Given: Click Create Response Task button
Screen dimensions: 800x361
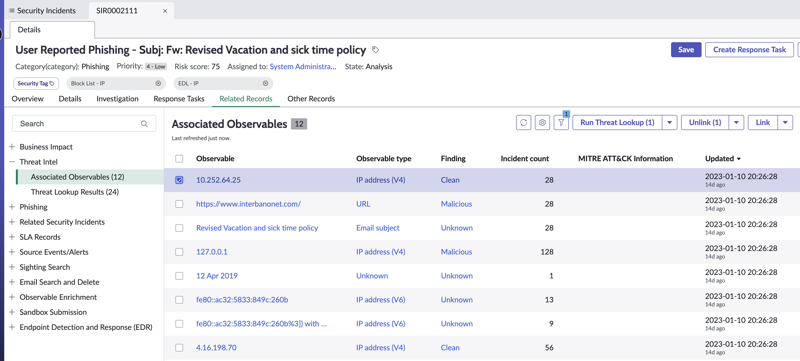Looking at the screenshot, I should coord(749,49).
